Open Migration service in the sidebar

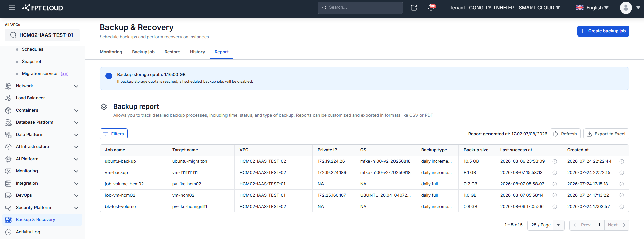(x=40, y=74)
